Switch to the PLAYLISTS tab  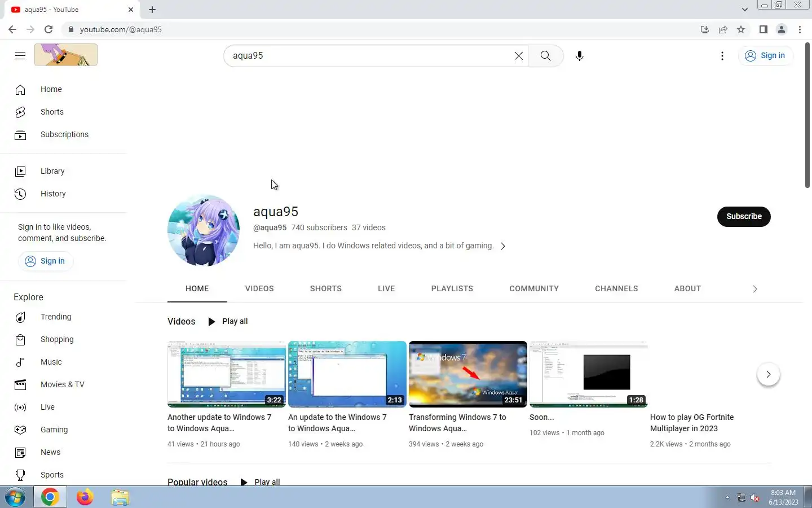tap(452, 288)
